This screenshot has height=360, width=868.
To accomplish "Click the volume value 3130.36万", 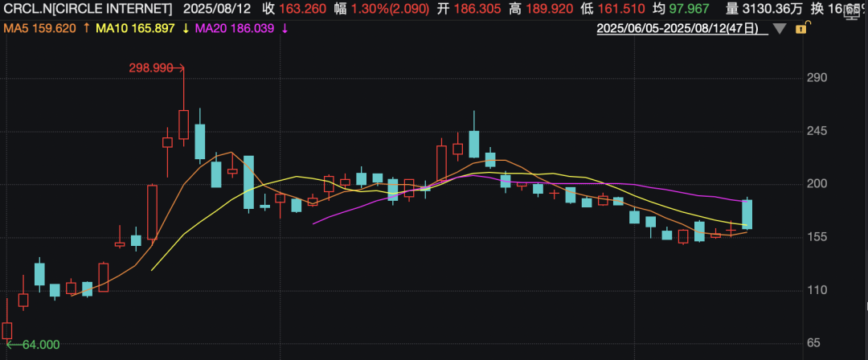I will click(771, 9).
